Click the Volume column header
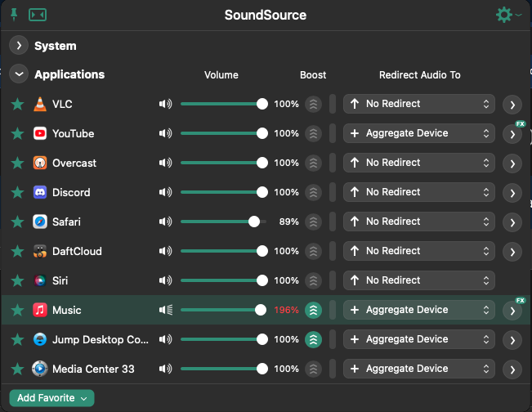This screenshot has width=532, height=412. click(221, 74)
